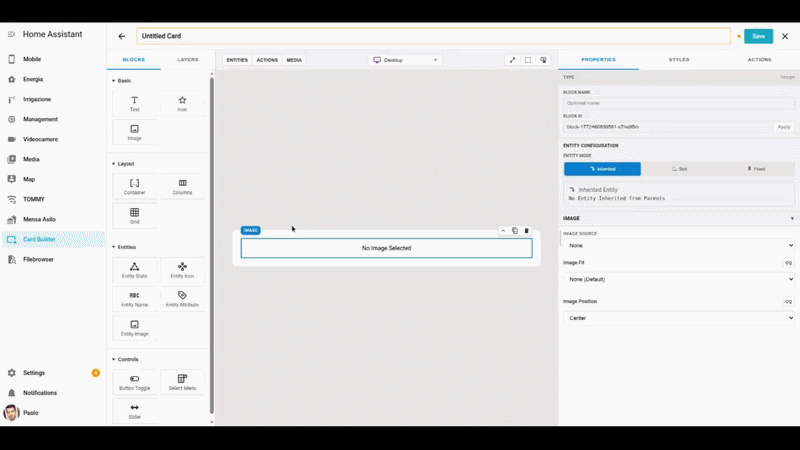Click the Block ID input field
This screenshot has height=450, width=800.
(x=667, y=127)
